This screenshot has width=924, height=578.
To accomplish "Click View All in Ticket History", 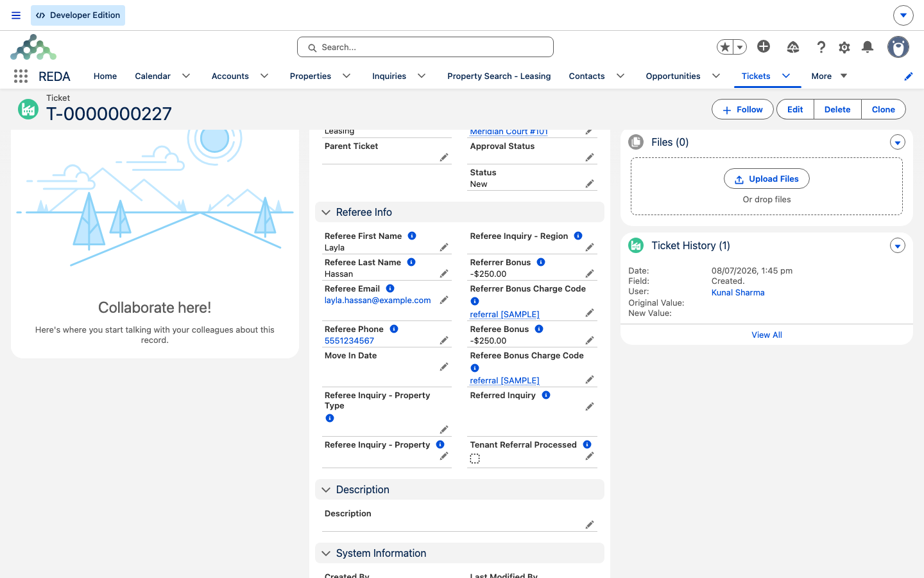I will click(x=767, y=335).
